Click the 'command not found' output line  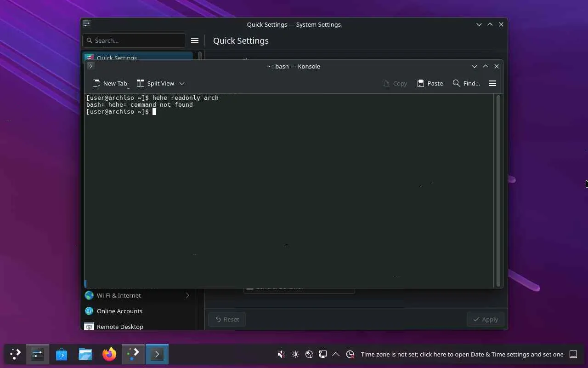(140, 105)
